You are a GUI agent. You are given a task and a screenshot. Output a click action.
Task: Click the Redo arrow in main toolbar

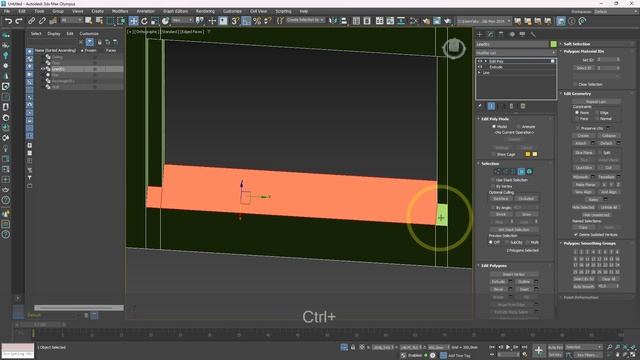pos(19,21)
